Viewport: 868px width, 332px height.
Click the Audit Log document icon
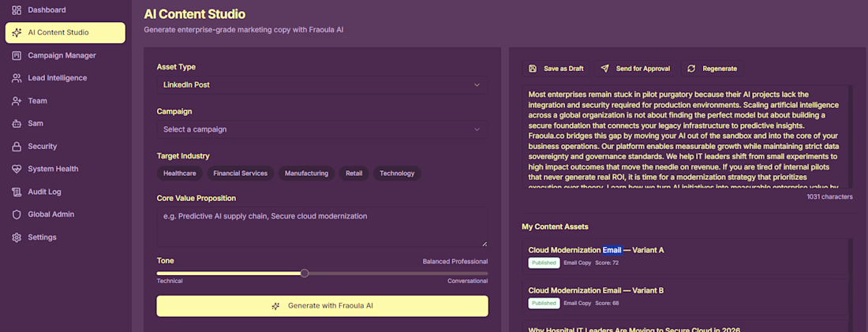17,192
